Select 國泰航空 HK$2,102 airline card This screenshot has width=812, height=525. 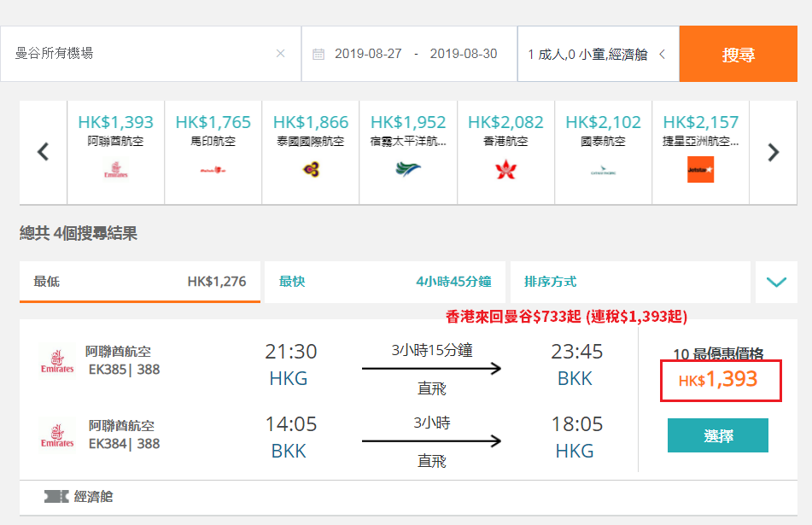(604, 152)
